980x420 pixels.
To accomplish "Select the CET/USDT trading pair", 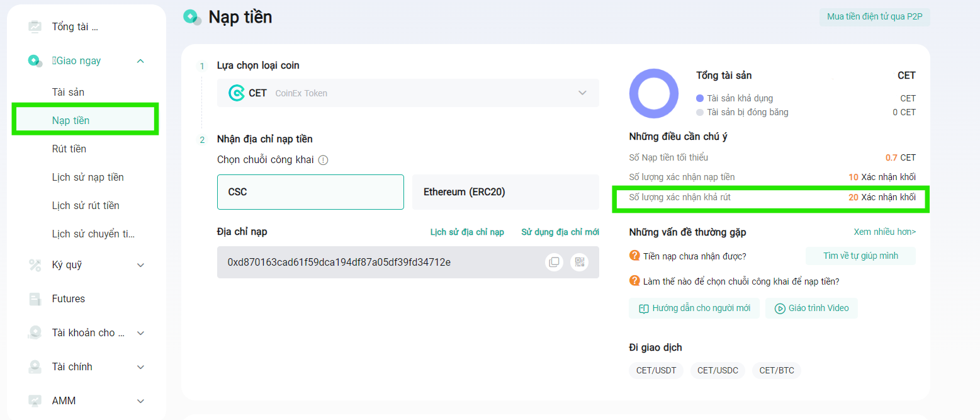I will pyautogui.click(x=656, y=370).
